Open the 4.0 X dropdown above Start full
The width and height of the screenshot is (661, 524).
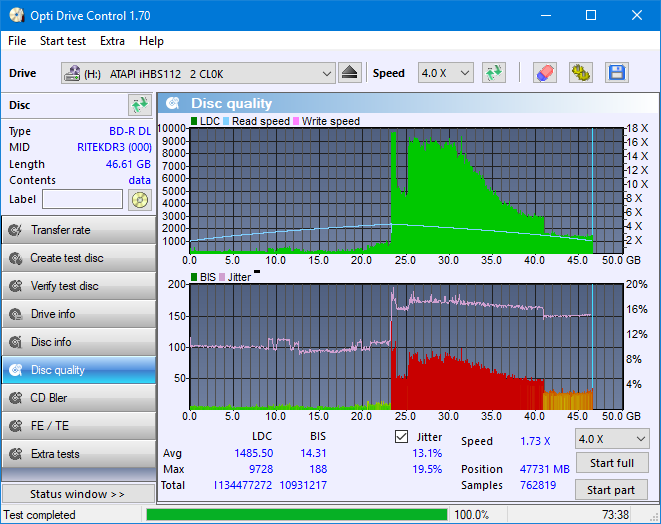pyautogui.click(x=612, y=439)
